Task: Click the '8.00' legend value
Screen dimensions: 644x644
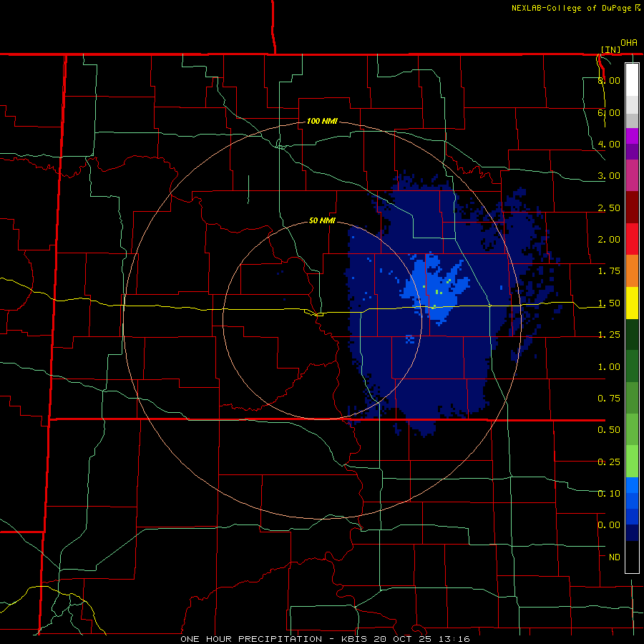Action: click(x=609, y=80)
